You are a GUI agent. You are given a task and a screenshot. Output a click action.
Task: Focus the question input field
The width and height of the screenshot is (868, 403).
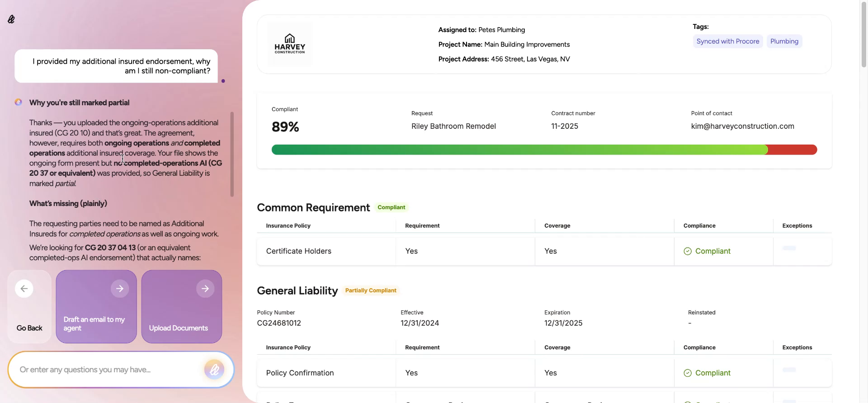108,370
